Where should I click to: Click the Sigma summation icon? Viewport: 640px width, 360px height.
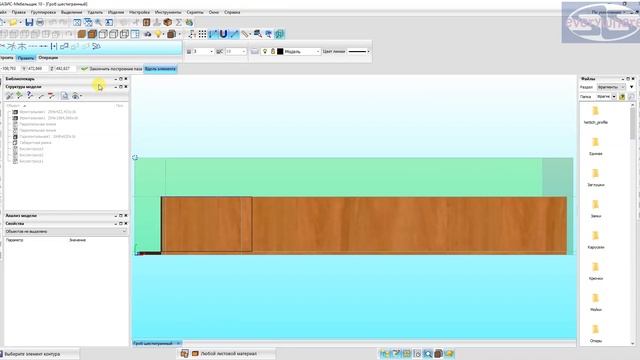coord(178,22)
